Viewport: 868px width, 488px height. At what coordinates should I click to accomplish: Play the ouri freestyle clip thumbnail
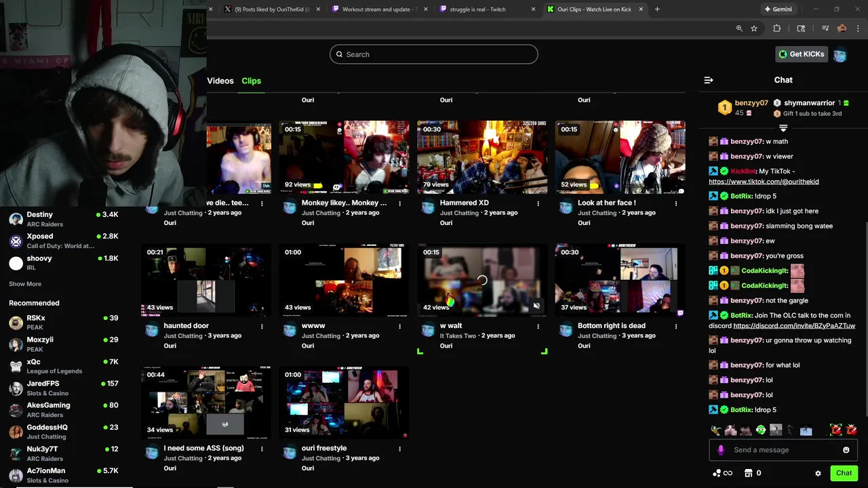[344, 403]
